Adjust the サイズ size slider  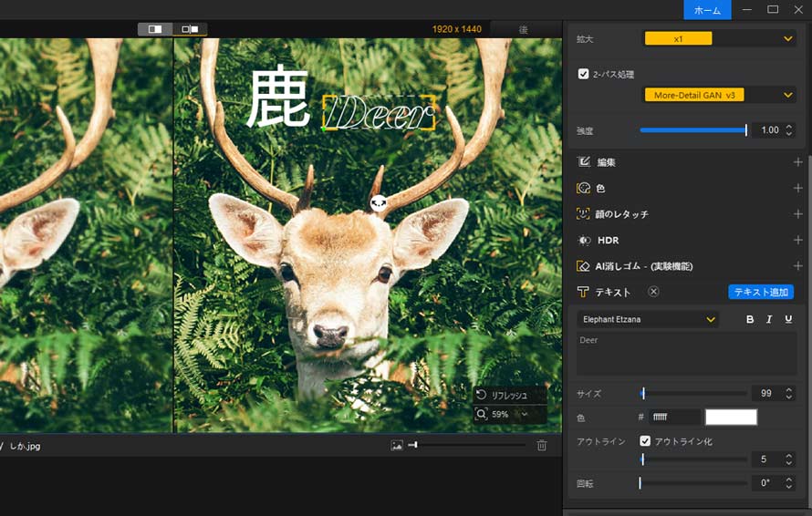[693, 394]
